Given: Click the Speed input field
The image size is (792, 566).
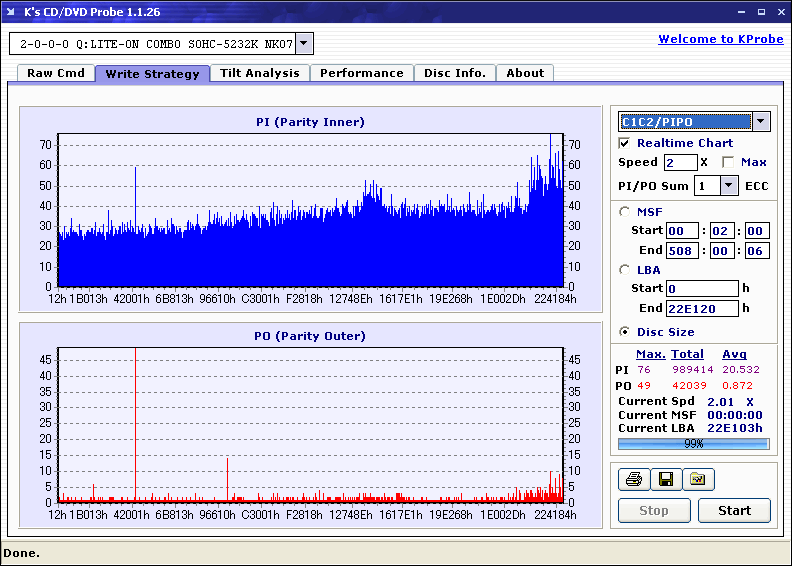Looking at the screenshot, I should point(680,162).
